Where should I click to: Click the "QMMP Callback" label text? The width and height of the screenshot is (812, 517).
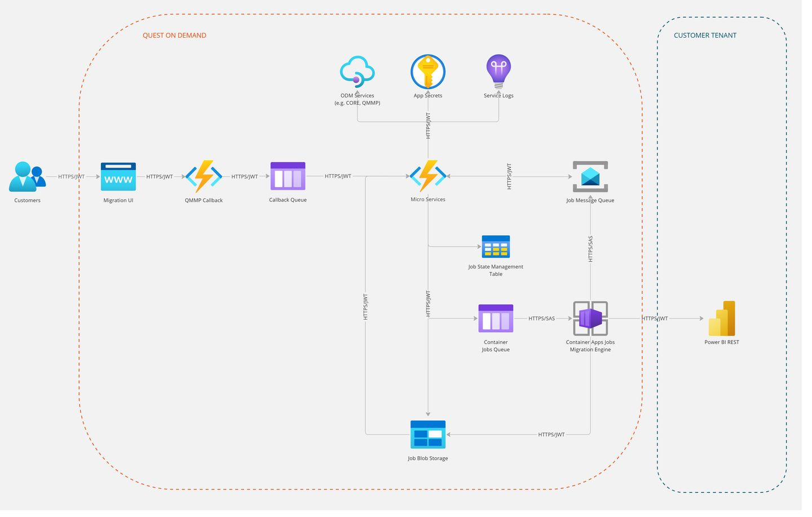click(204, 200)
